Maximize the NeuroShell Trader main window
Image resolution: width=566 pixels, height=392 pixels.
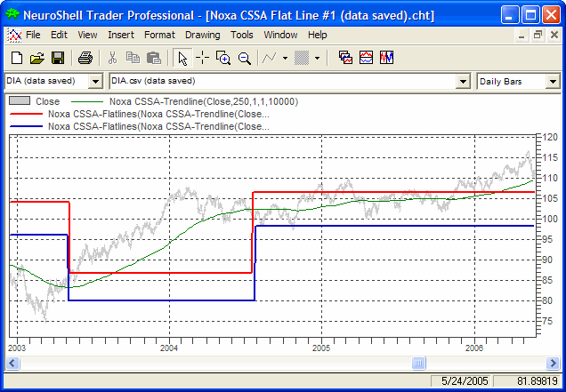tap(530, 15)
